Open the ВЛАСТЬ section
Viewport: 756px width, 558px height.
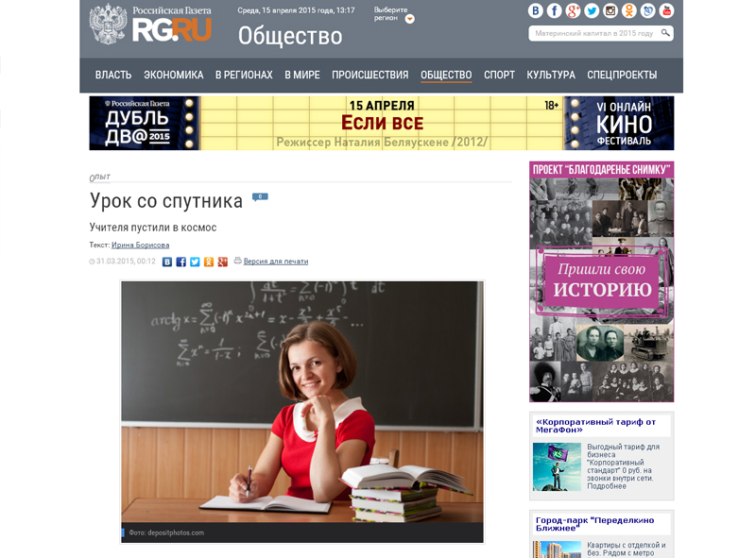pos(113,76)
